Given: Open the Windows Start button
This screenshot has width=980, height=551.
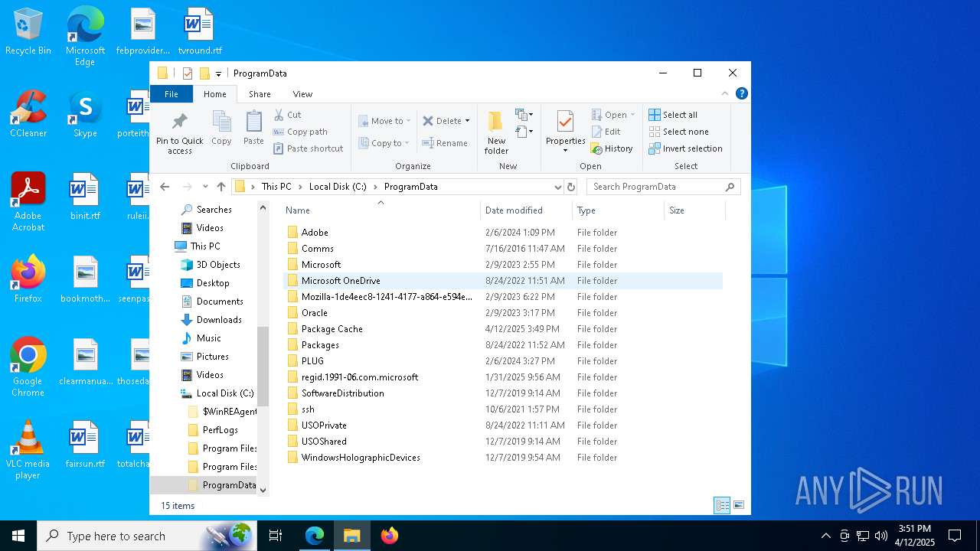Looking at the screenshot, I should coord(18,536).
